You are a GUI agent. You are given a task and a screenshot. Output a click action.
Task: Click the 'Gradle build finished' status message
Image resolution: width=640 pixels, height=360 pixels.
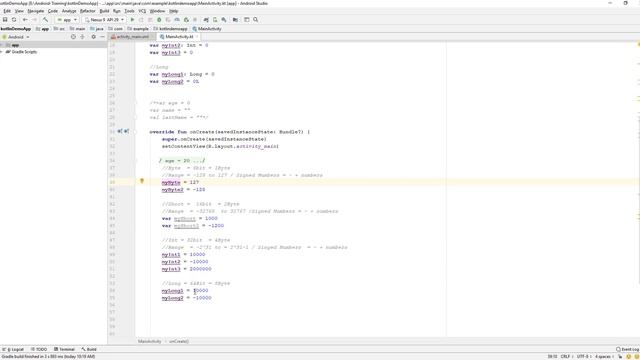(x=48, y=356)
